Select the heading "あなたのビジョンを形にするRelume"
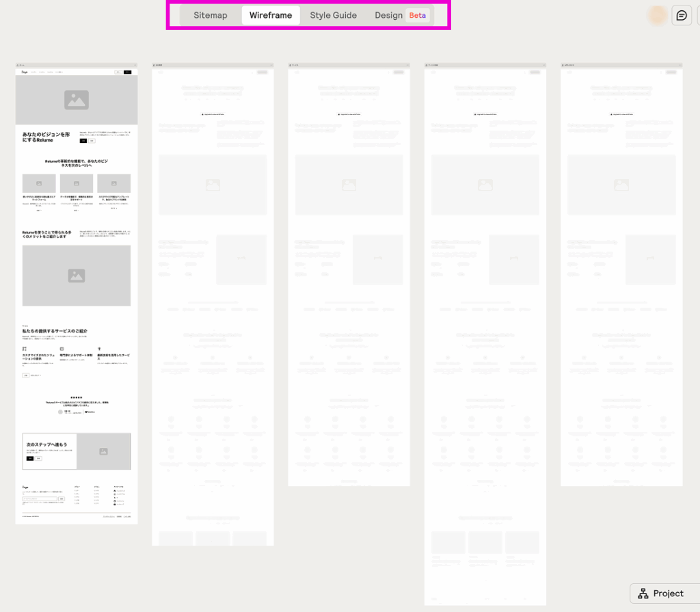Screen dimensions: 700x612 tap(46, 137)
